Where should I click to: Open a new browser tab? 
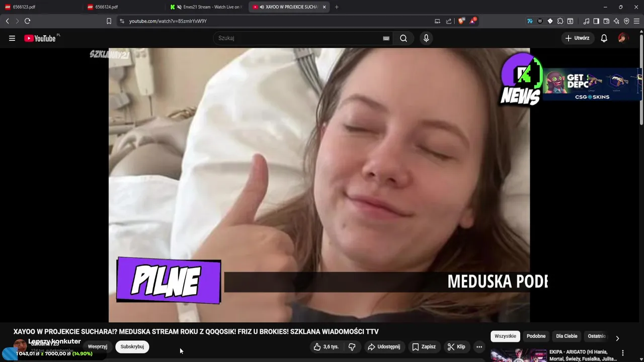[x=337, y=7]
